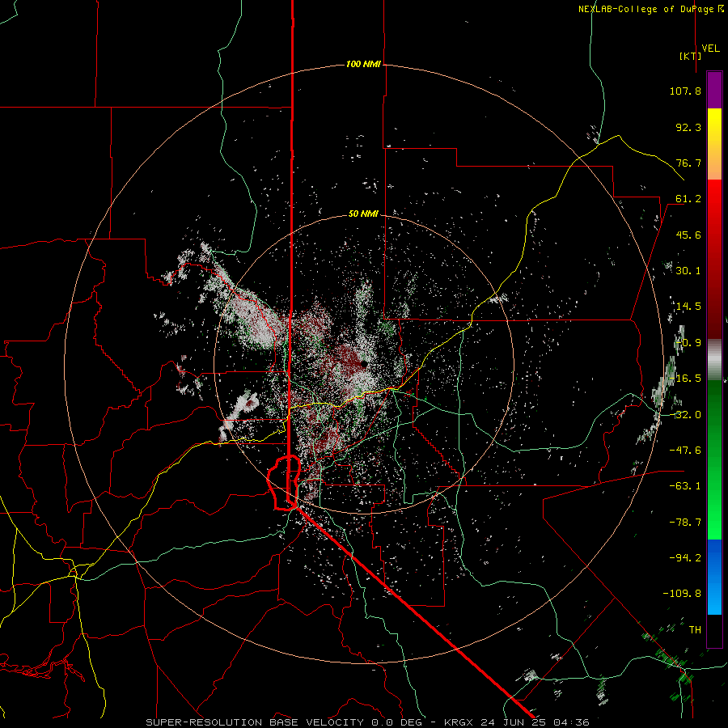This screenshot has width=728, height=728.
Task: Click the 92.3 legend value
Action: click(688, 127)
